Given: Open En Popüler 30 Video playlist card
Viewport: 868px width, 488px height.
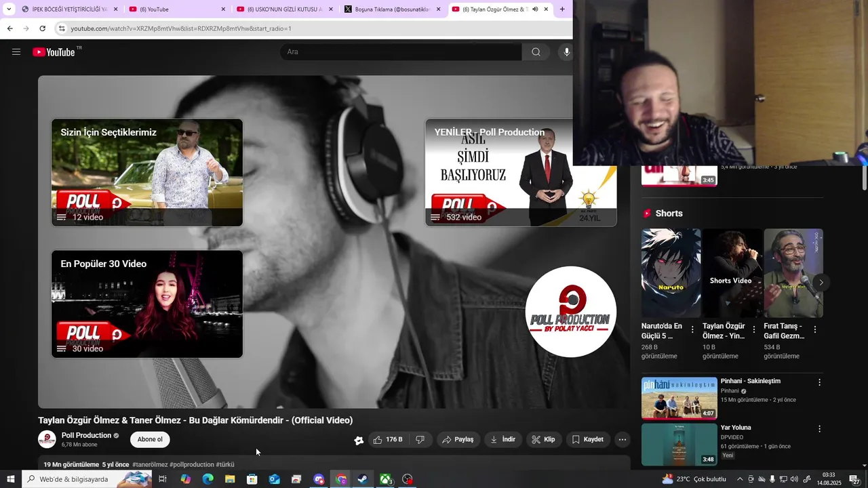Looking at the screenshot, I should point(147,304).
